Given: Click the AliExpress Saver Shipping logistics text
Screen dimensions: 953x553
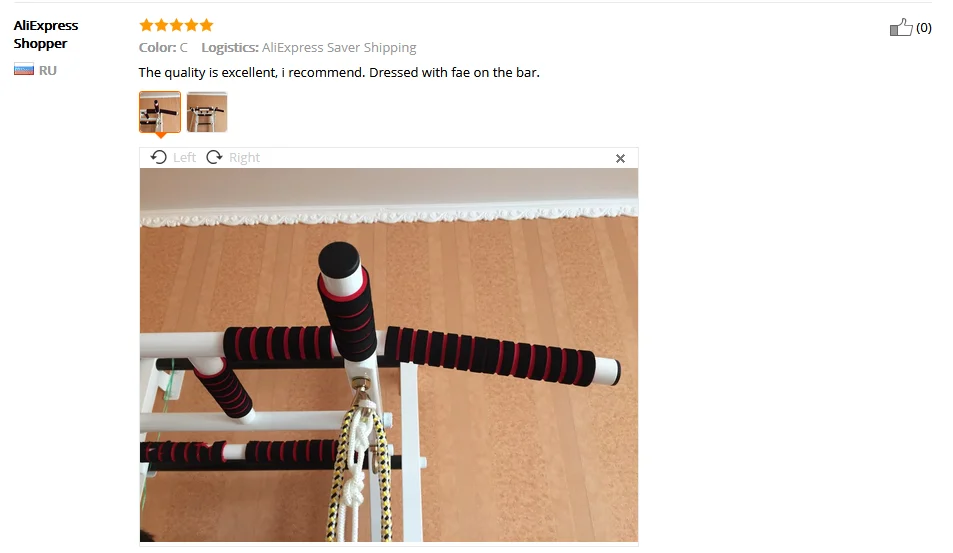Looking at the screenshot, I should [x=339, y=47].
